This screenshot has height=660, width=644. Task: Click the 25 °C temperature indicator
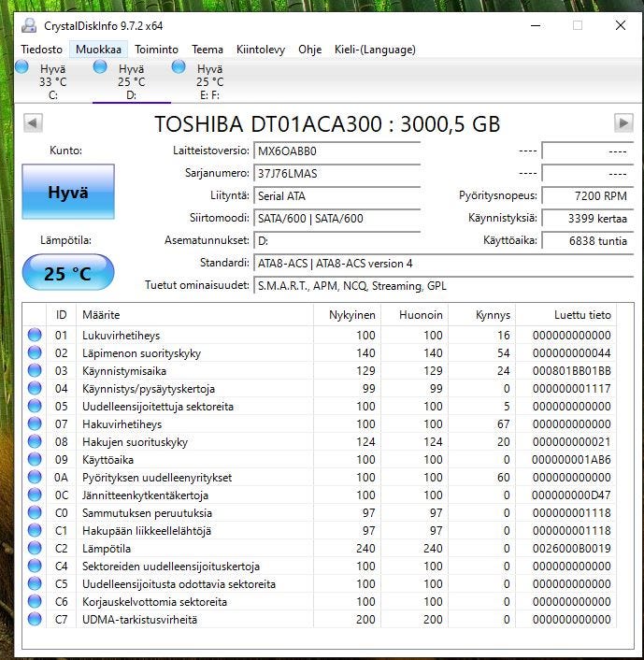coord(67,273)
